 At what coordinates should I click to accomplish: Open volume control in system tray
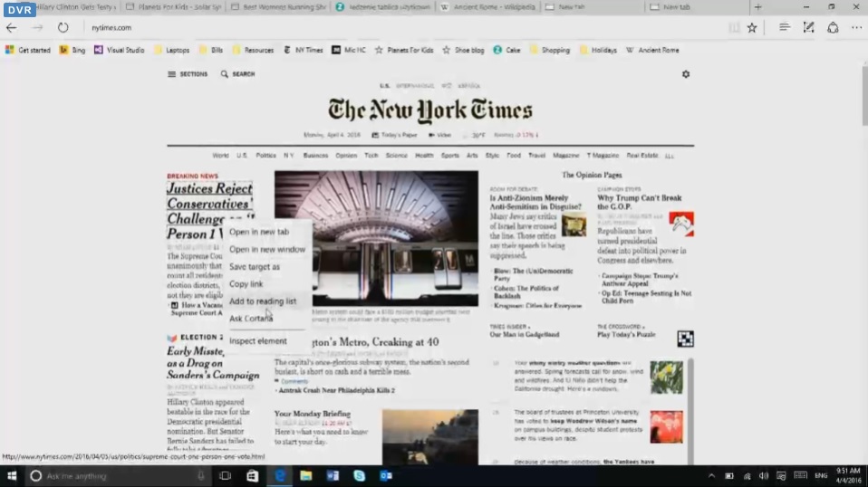pos(764,476)
